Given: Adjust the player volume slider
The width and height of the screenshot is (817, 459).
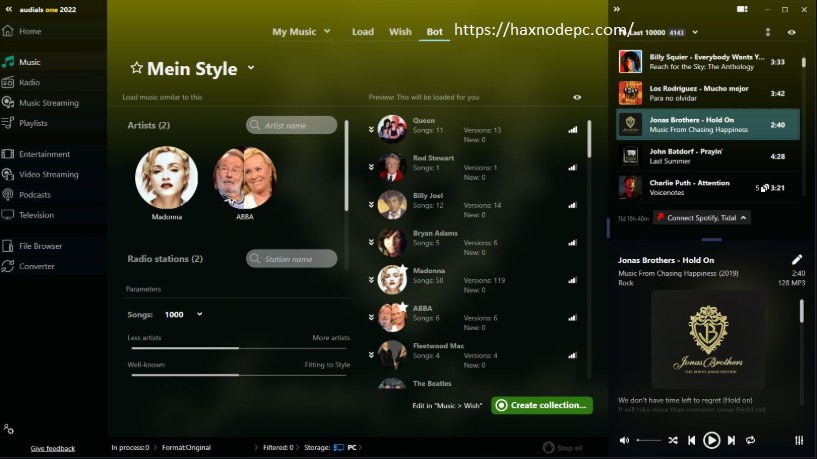Looking at the screenshot, I should tap(649, 440).
